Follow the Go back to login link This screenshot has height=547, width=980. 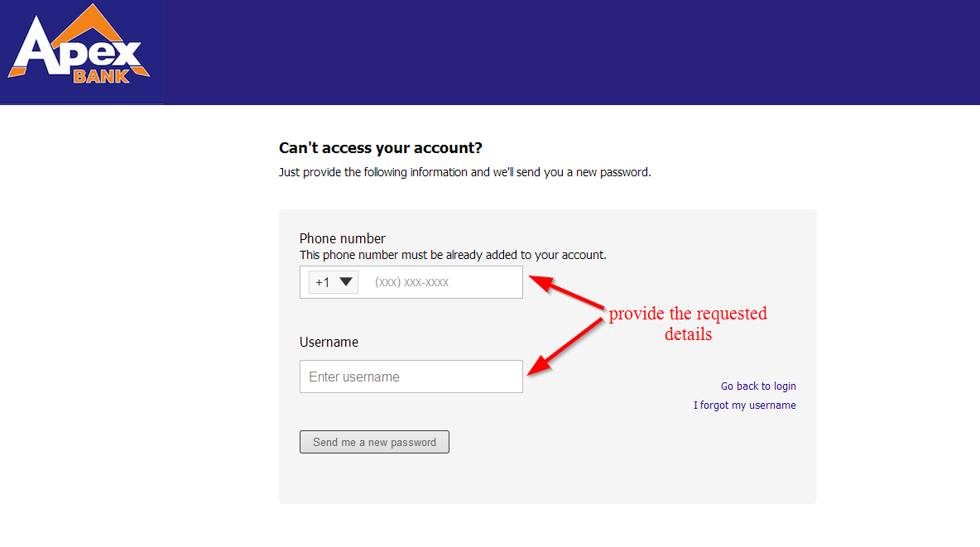[x=758, y=386]
